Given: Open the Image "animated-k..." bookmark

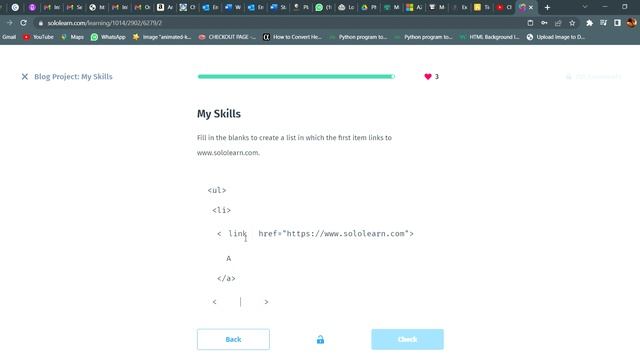Looking at the screenshot, I should tap(162, 37).
